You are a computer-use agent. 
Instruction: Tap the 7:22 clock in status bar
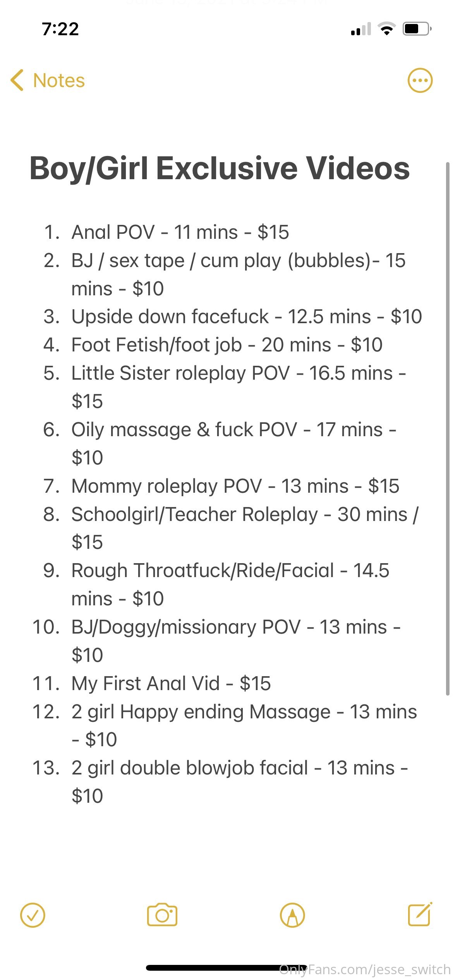point(60,29)
